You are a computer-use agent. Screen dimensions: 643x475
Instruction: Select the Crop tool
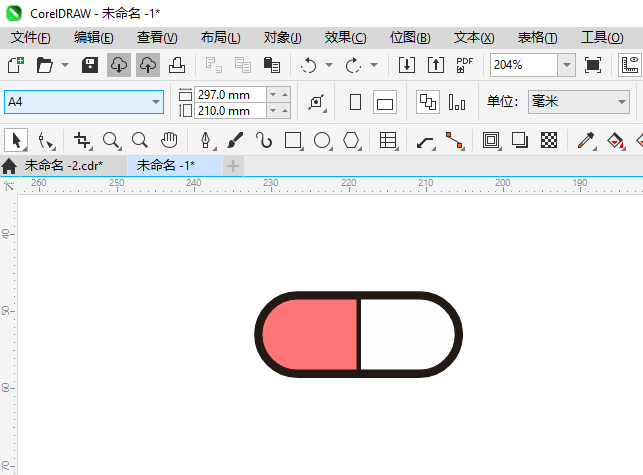click(82, 140)
